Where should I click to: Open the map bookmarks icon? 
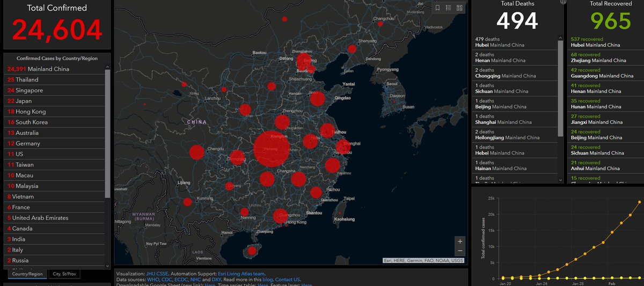click(438, 8)
